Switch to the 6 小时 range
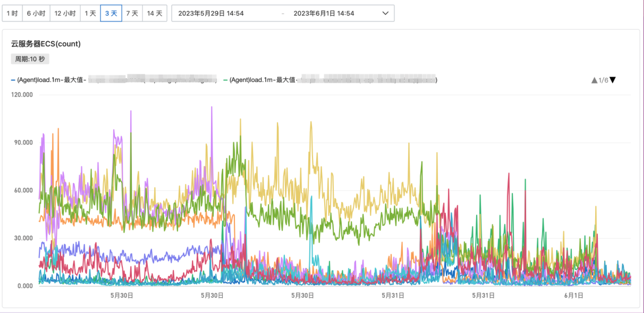644x313 pixels. [x=36, y=13]
